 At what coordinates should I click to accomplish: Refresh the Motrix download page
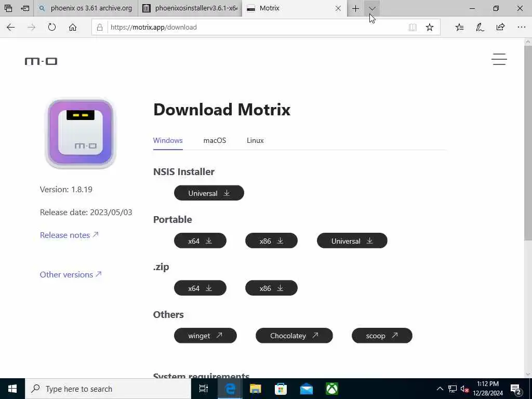click(x=52, y=27)
